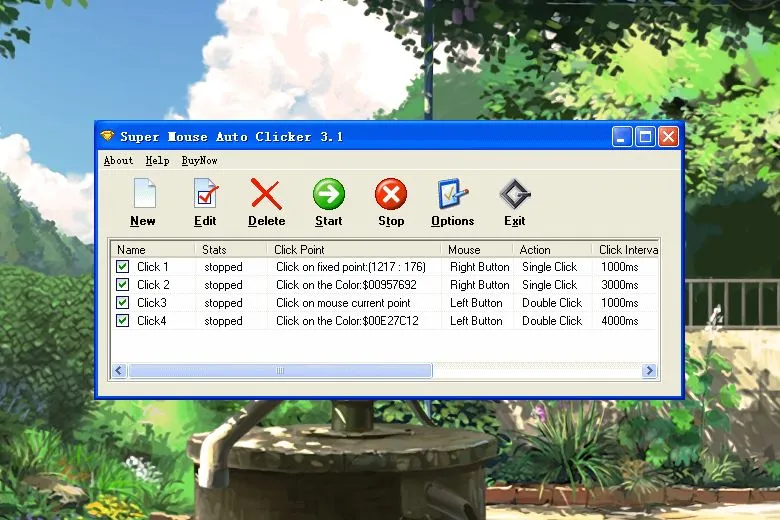The height and width of the screenshot is (520, 780).
Task: Click the Click Point column header
Action: [x=354, y=249]
